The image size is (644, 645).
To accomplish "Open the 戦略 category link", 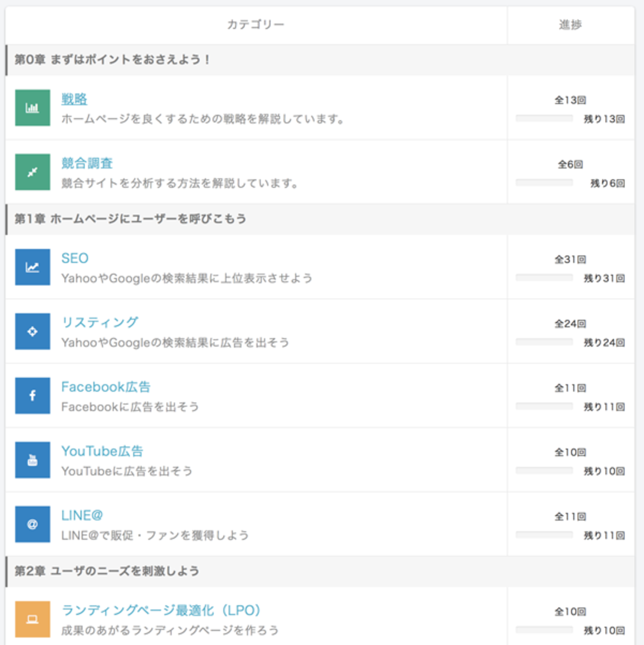I will (74, 99).
